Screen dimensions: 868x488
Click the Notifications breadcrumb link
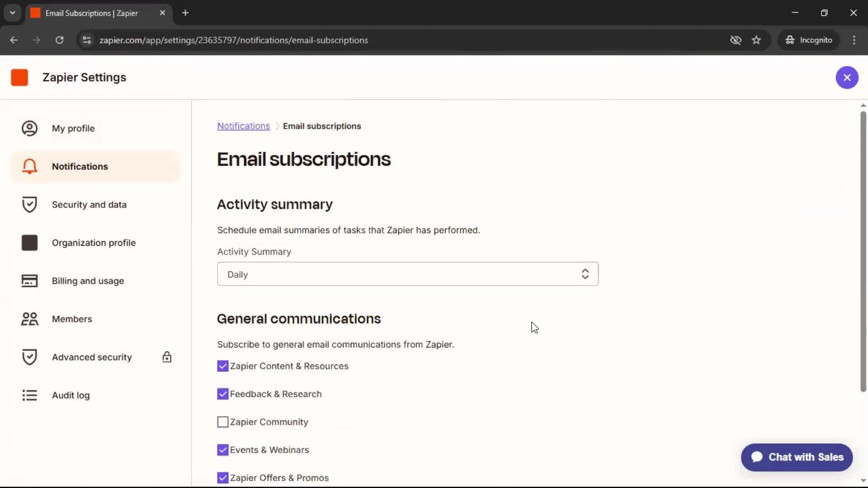[243, 126]
